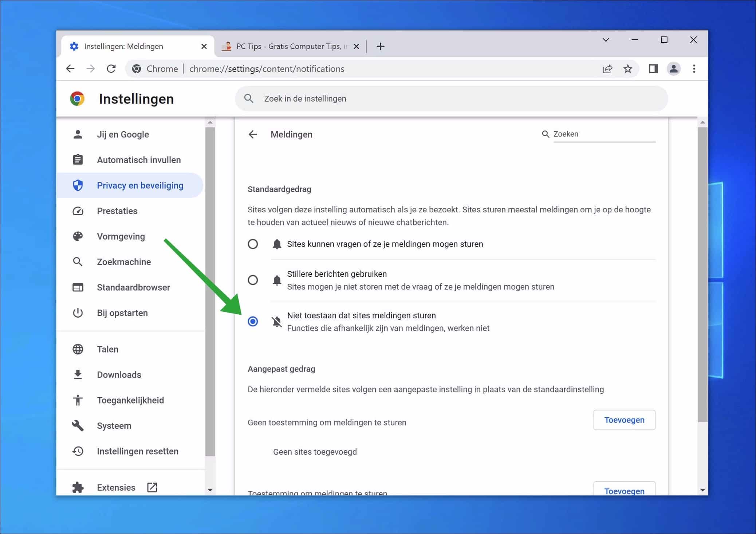Select 'Sites kunnen vragen of ze je meldingen mogen sturen'
The image size is (756, 534).
(253, 244)
